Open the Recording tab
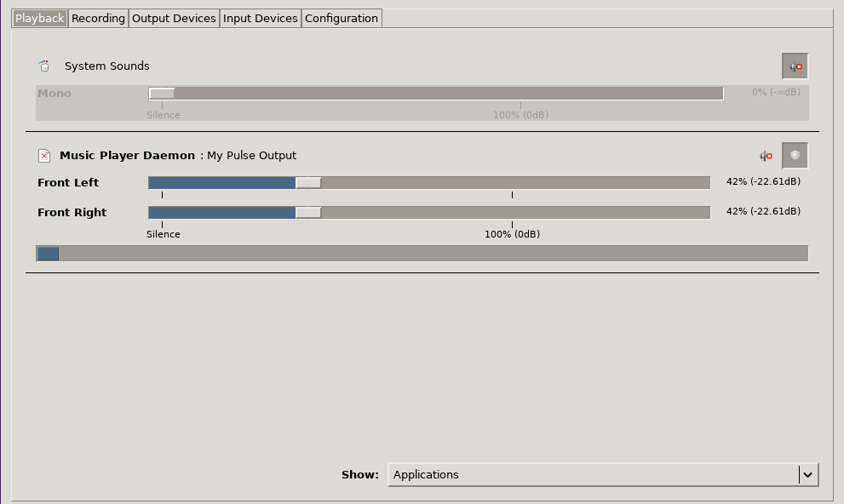Viewport: 844px width, 504px height. (x=98, y=18)
